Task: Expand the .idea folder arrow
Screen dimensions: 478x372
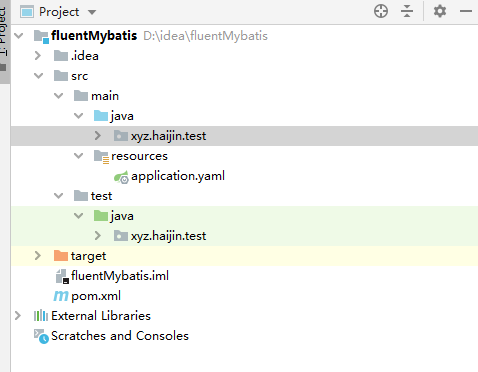Action: pos(38,56)
